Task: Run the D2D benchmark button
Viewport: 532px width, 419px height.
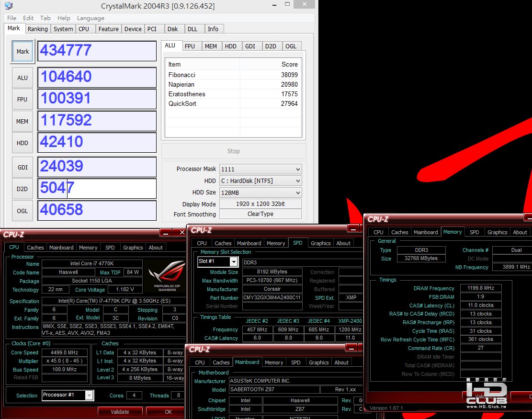Action: pos(23,189)
